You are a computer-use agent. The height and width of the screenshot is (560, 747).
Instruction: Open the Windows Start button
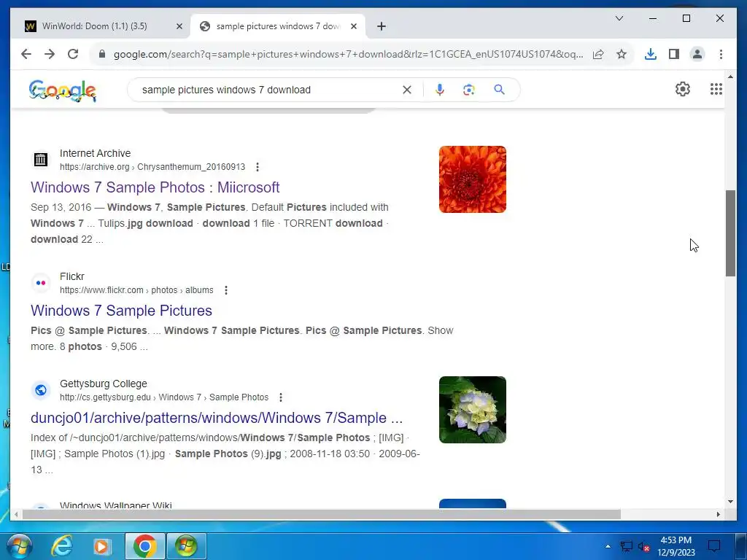tap(19, 546)
